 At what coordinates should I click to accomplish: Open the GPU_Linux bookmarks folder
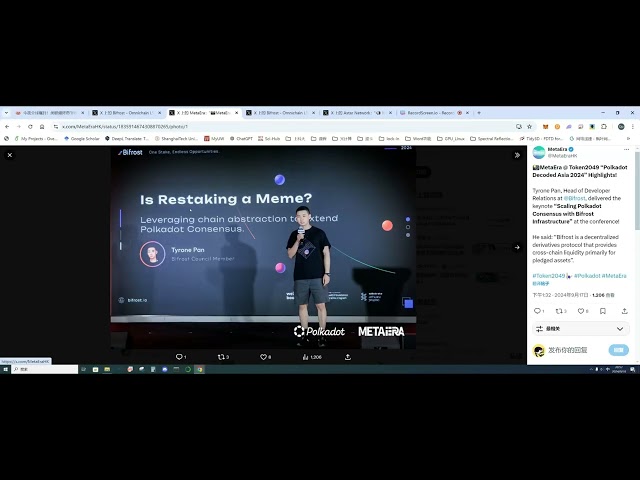tap(451, 139)
